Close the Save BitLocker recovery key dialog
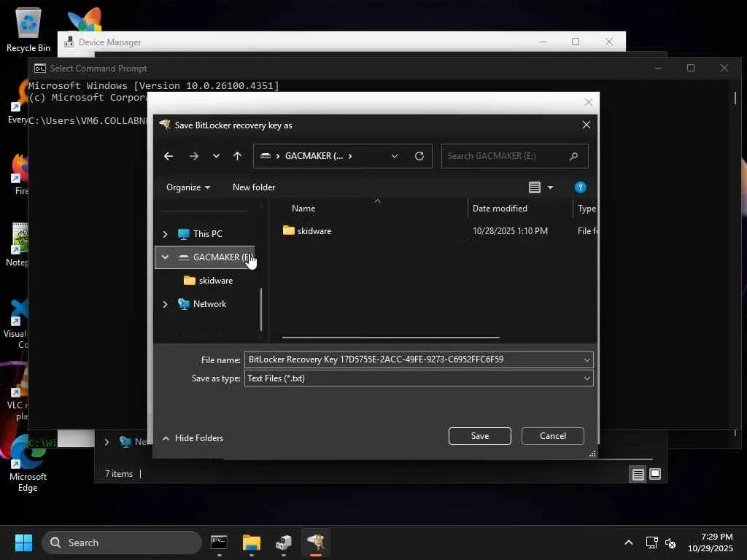747x560 pixels. coord(587,125)
